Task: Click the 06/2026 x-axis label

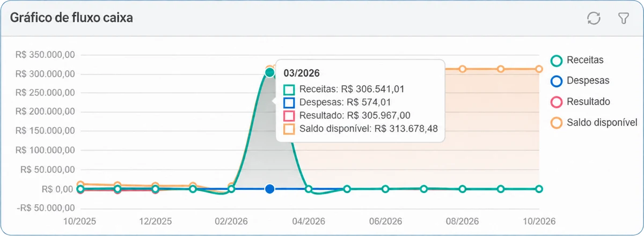Action: coord(385,222)
